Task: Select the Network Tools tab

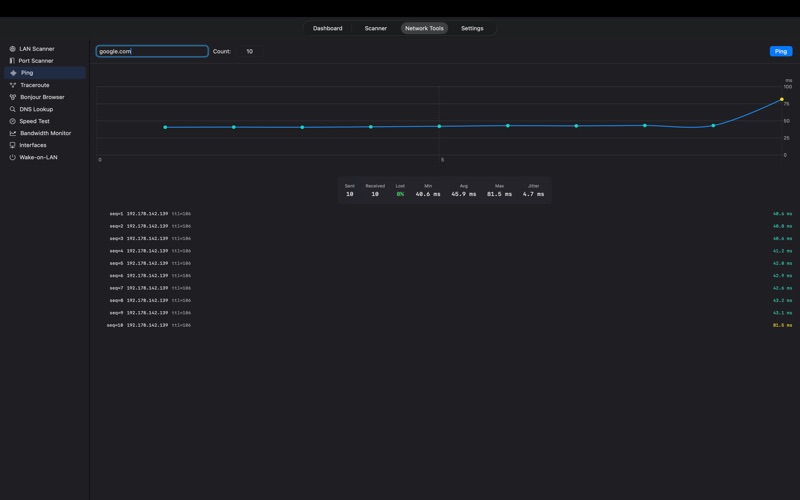Action: 424,29
